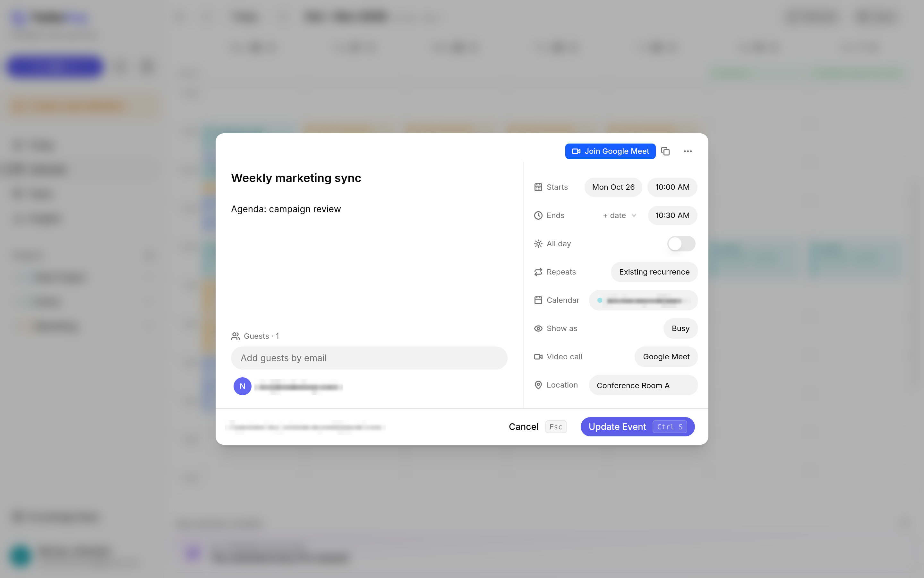Toggle the All day switch
Image resolution: width=924 pixels, height=578 pixels.
[x=681, y=244]
